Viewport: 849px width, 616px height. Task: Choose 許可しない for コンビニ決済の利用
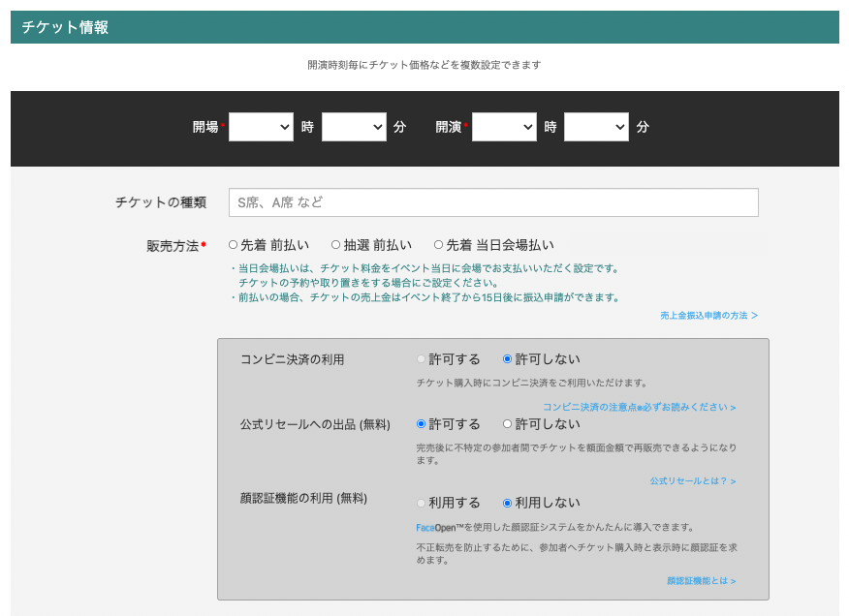pyautogui.click(x=507, y=359)
